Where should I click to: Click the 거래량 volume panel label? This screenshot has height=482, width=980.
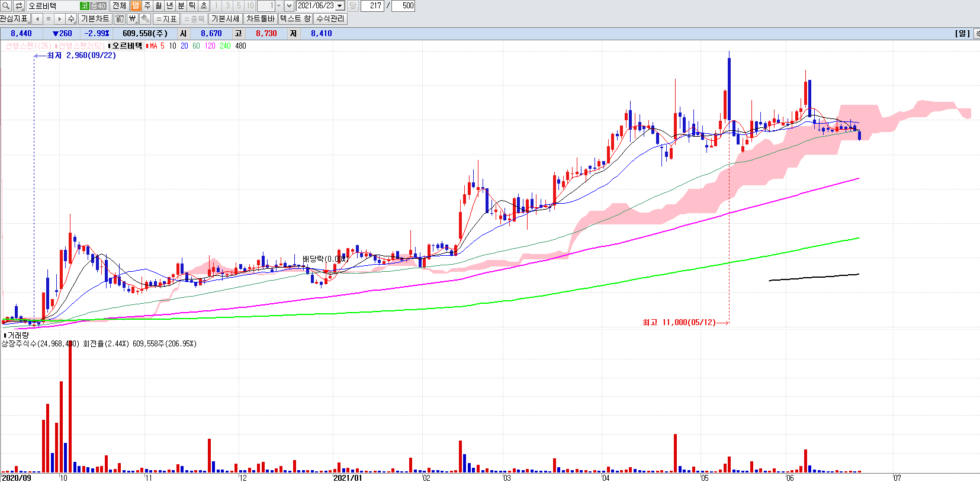pyautogui.click(x=18, y=335)
